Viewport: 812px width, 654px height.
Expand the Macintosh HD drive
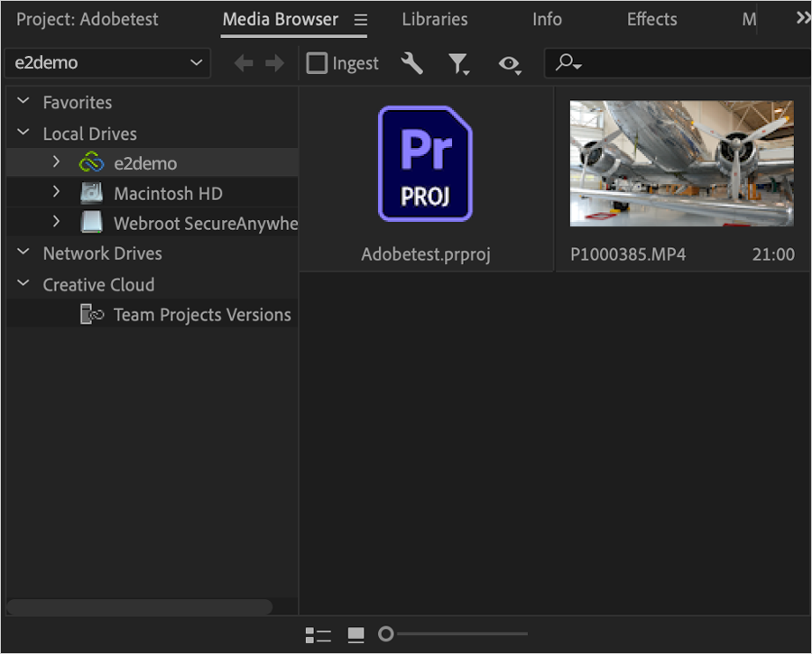point(57,192)
